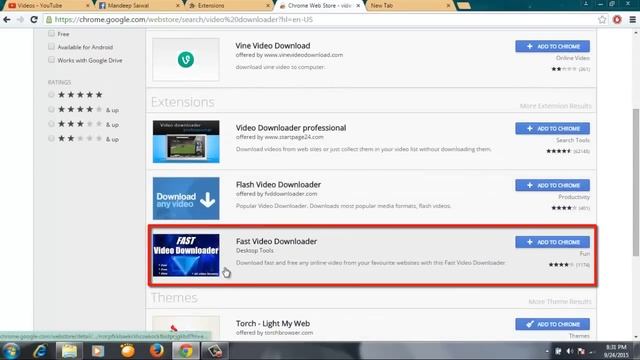Screen dimensions: 640x360
Task: Open the last pinned taskbar application icon
Action: 215,351
